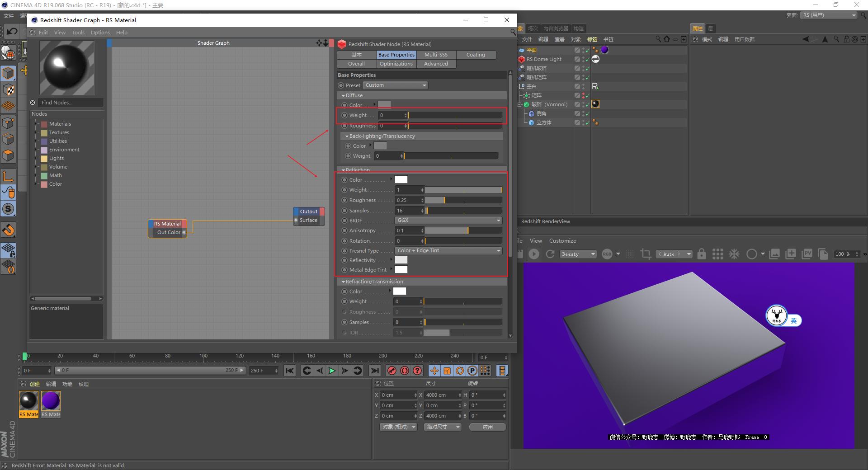Click the Redshift material ball thumbnail on 破碎 (Voronoi)
The image size is (868, 470).
595,104
